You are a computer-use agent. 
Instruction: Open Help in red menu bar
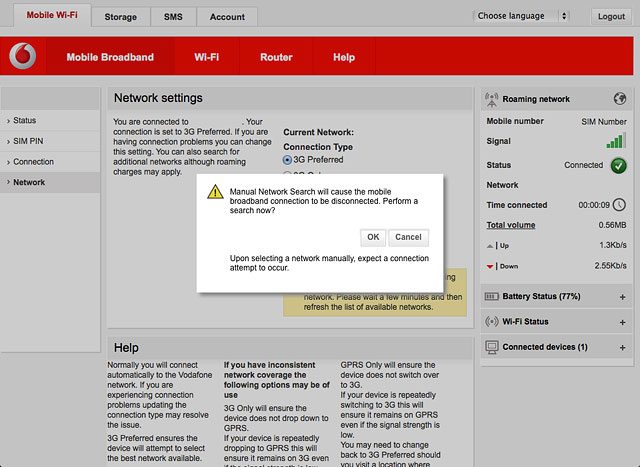[x=344, y=57]
